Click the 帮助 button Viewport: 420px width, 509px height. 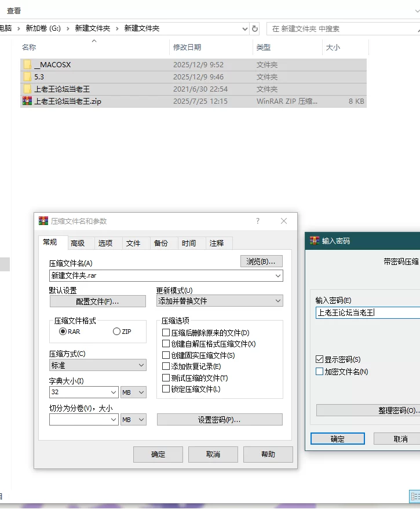(x=268, y=454)
